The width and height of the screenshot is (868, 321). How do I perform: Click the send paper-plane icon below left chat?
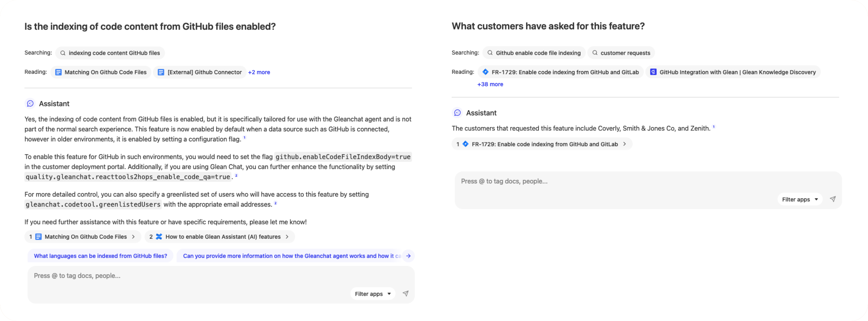point(406,293)
